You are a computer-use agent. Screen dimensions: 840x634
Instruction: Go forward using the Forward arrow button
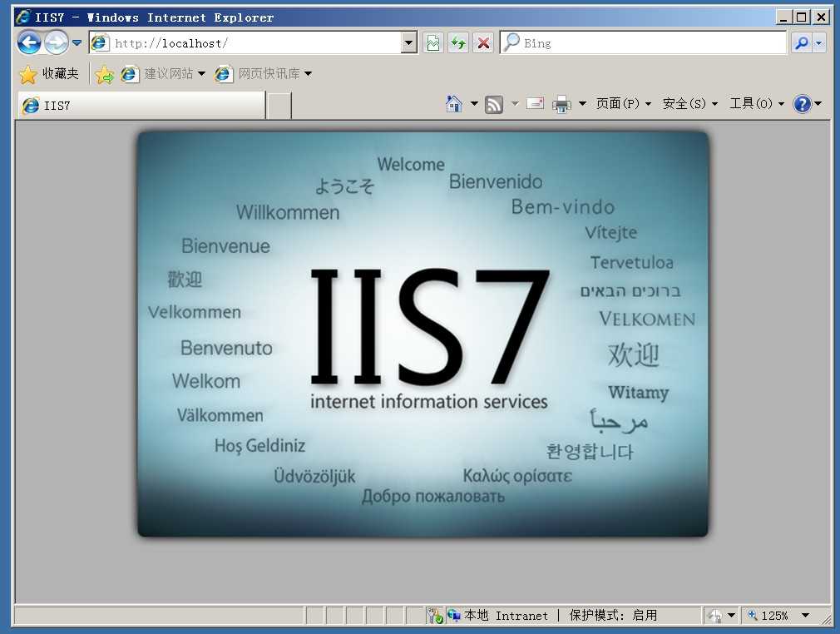click(57, 43)
